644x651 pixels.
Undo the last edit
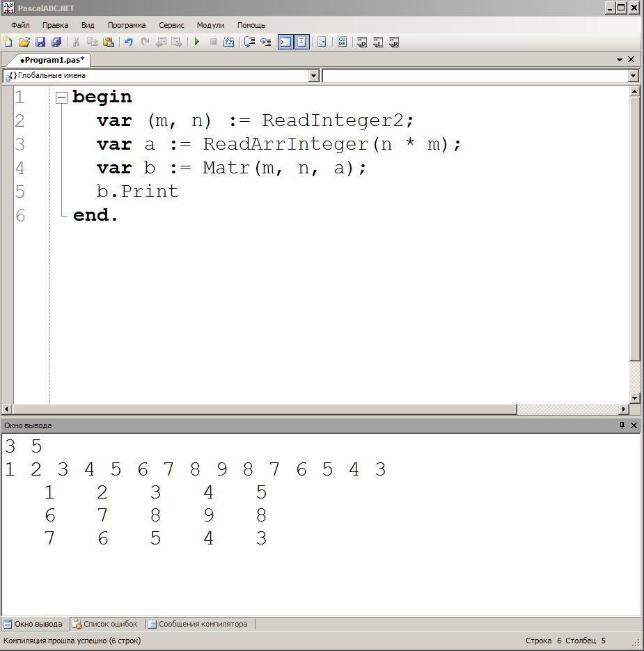[128, 42]
